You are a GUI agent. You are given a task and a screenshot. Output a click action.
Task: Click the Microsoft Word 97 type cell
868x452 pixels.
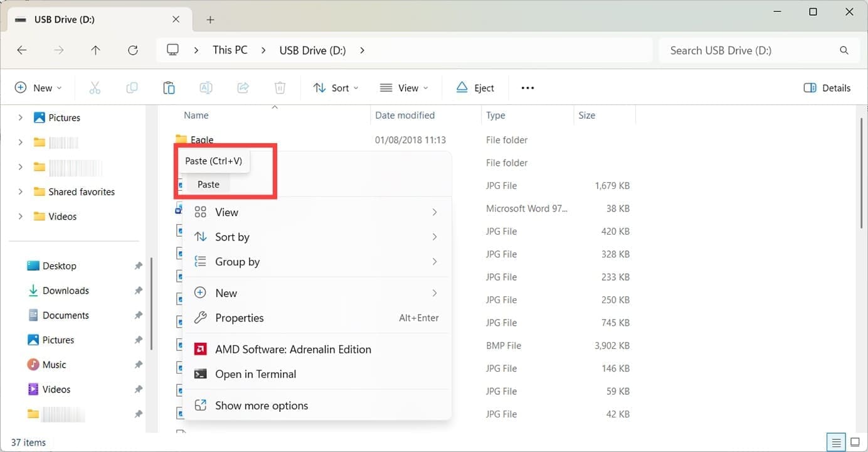[x=527, y=208]
